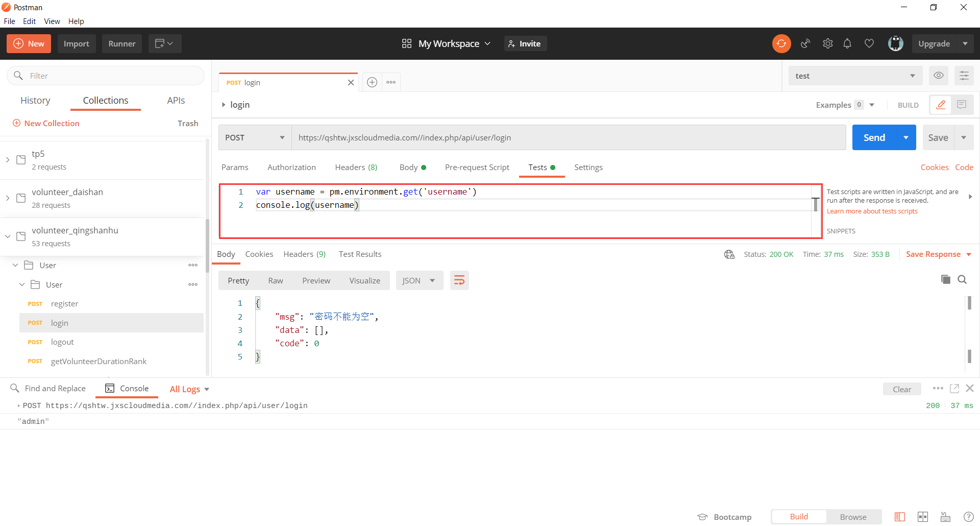Search within the response body
Screen dimensions: 980x526
pyautogui.click(x=962, y=279)
